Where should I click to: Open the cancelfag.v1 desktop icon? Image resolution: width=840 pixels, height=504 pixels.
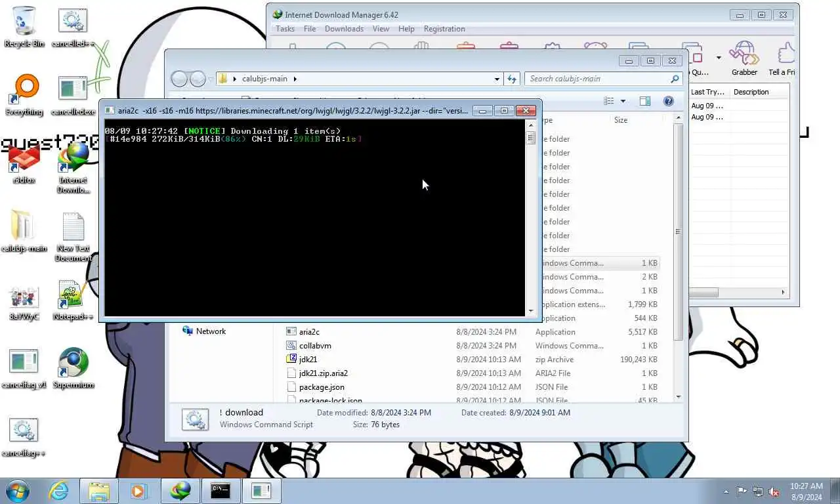24,369
